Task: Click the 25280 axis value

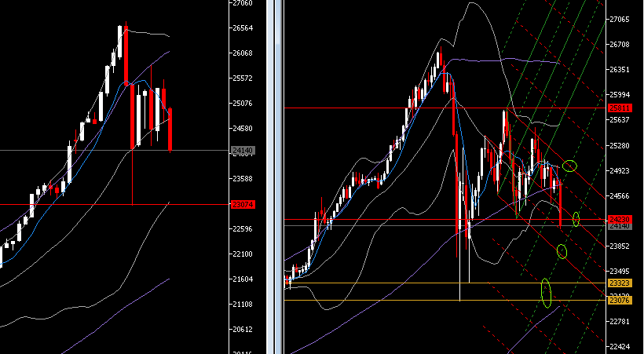Action: pos(620,146)
